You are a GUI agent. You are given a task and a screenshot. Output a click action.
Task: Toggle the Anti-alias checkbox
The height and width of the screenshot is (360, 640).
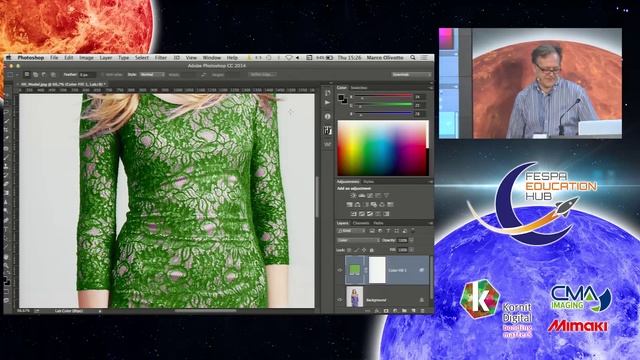(103, 75)
